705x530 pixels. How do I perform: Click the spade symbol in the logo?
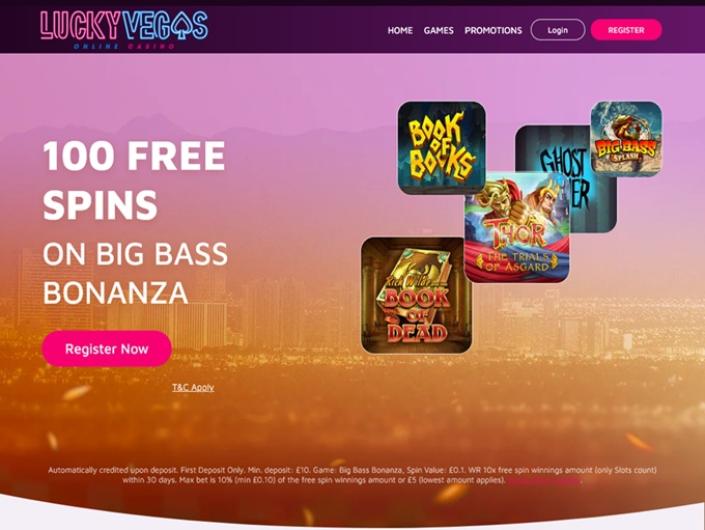(181, 25)
